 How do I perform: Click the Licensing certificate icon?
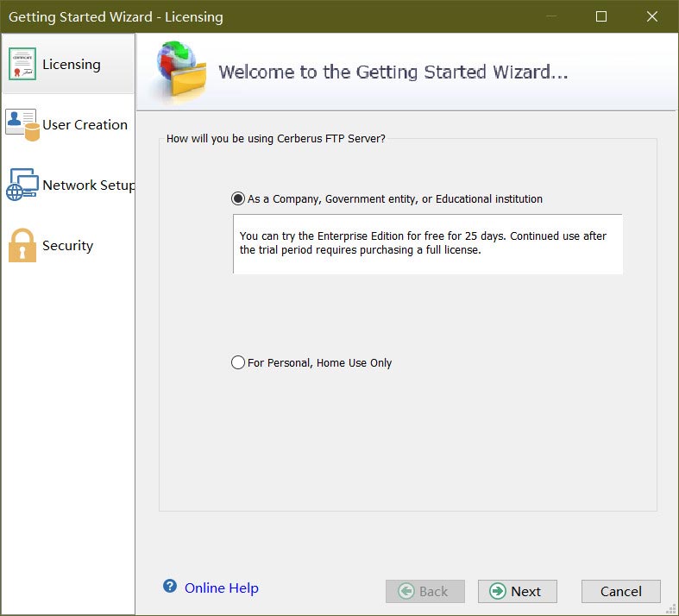click(x=22, y=64)
